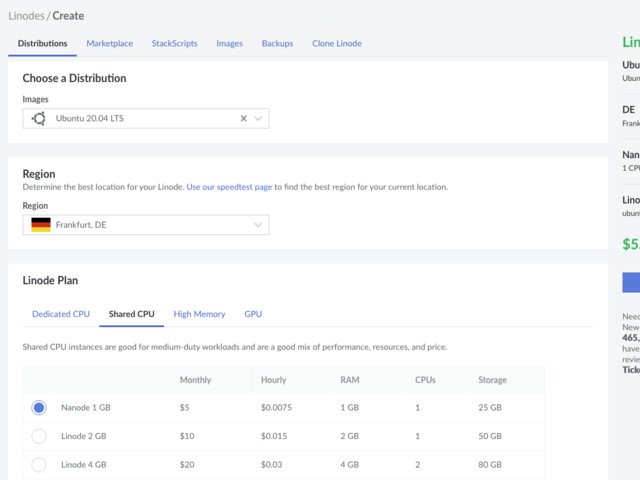The image size is (640, 480).
Task: Click the 1 GB RAM cell
Action: click(x=350, y=408)
